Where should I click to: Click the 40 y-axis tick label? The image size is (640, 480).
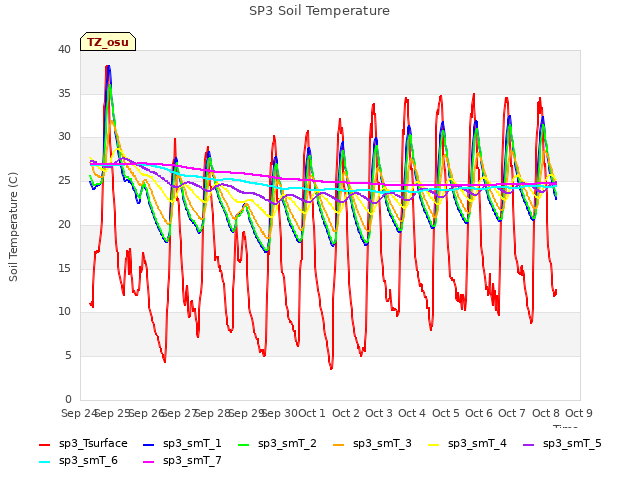[x=64, y=50]
